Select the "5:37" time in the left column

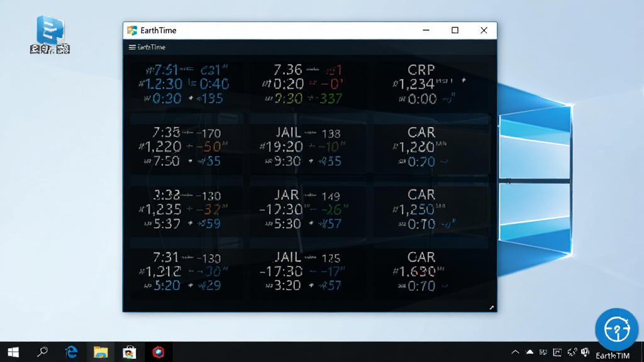tap(166, 224)
